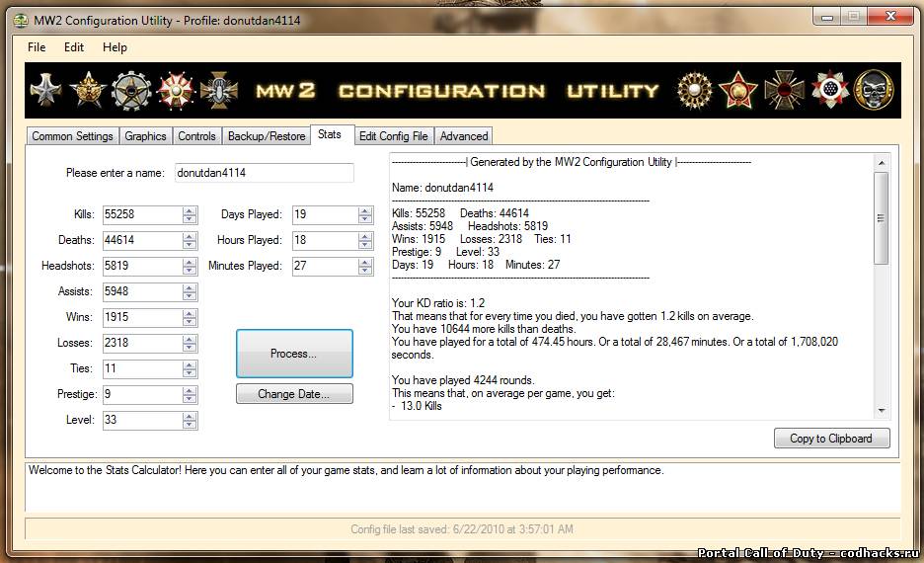
Task: Click the red star emblem in banner
Action: point(737,90)
